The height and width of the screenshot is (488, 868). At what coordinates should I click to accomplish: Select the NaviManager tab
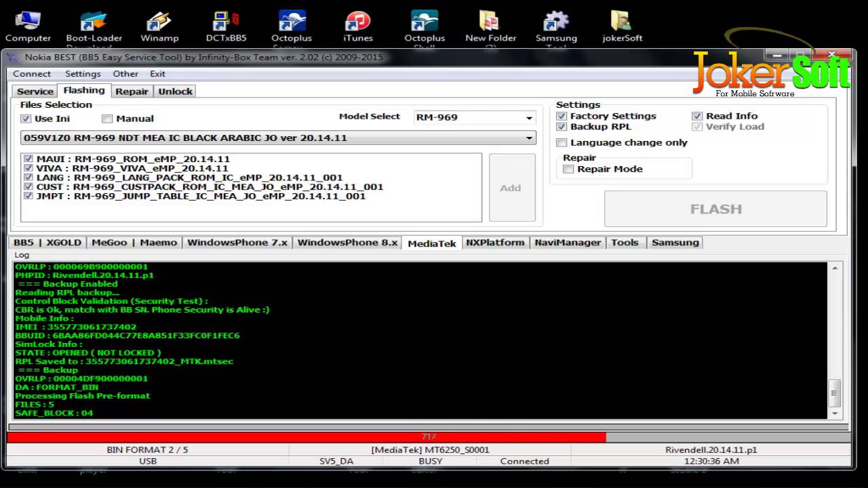pos(568,243)
